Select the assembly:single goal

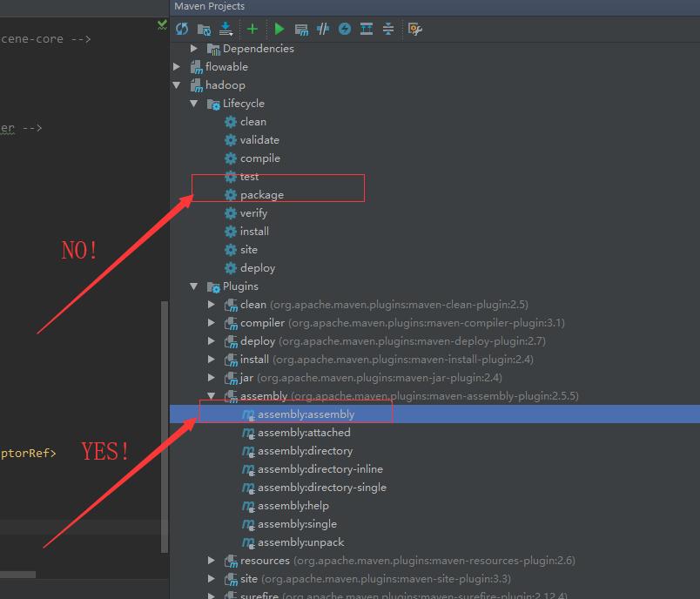[297, 524]
